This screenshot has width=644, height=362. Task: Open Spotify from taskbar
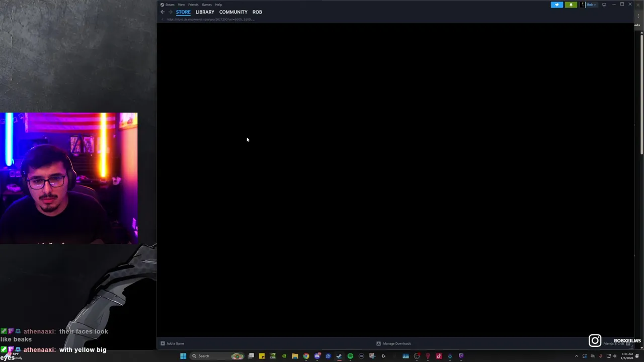[x=350, y=356]
